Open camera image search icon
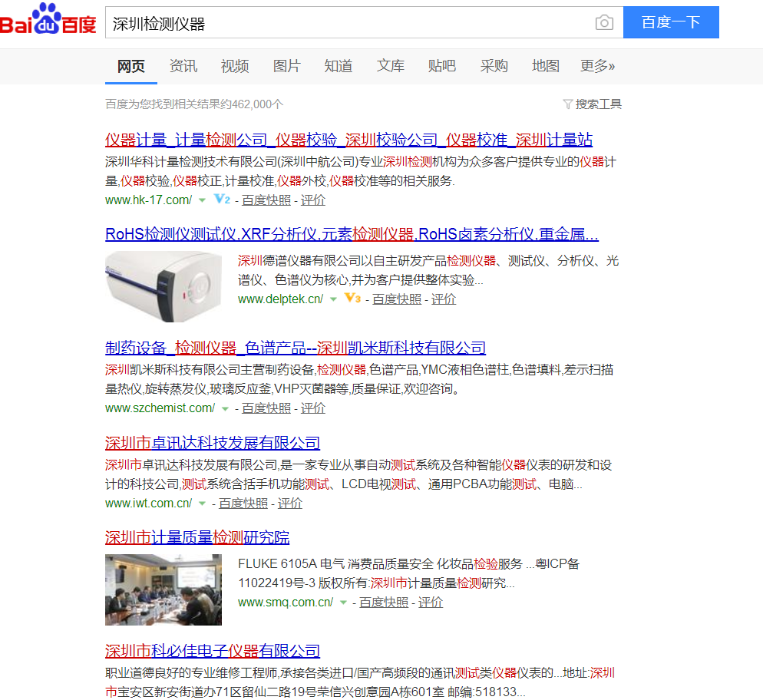763x700 pixels. pos(604,22)
